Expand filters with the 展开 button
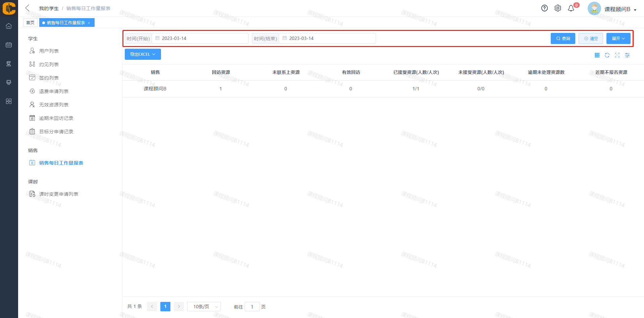The height and width of the screenshot is (318, 644). (618, 39)
